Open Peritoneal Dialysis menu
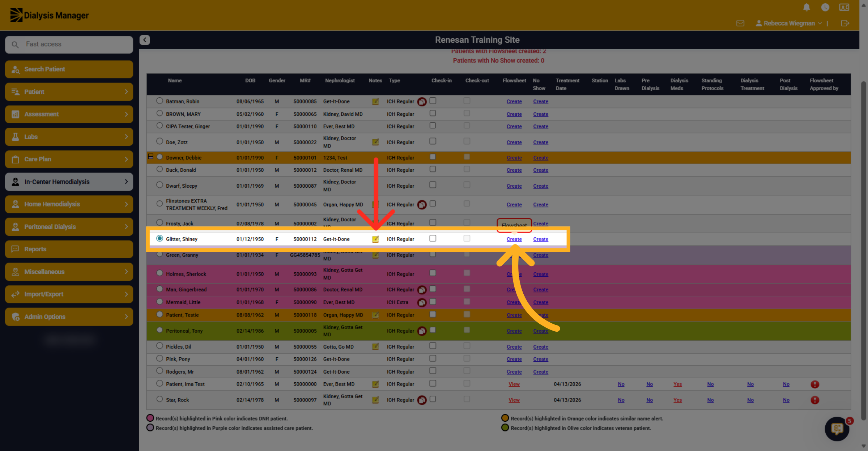The width and height of the screenshot is (868, 451). 69,227
